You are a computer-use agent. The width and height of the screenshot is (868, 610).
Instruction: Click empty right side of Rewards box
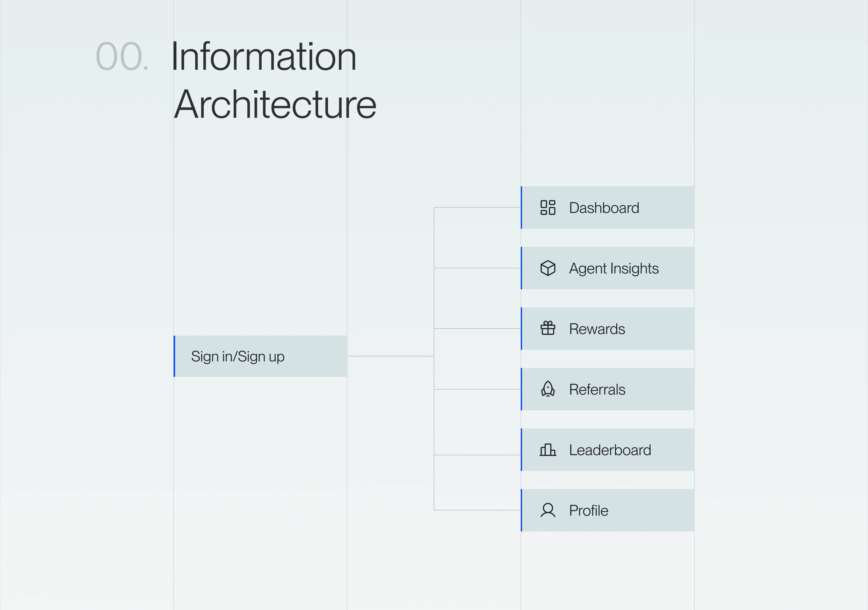pos(665,329)
